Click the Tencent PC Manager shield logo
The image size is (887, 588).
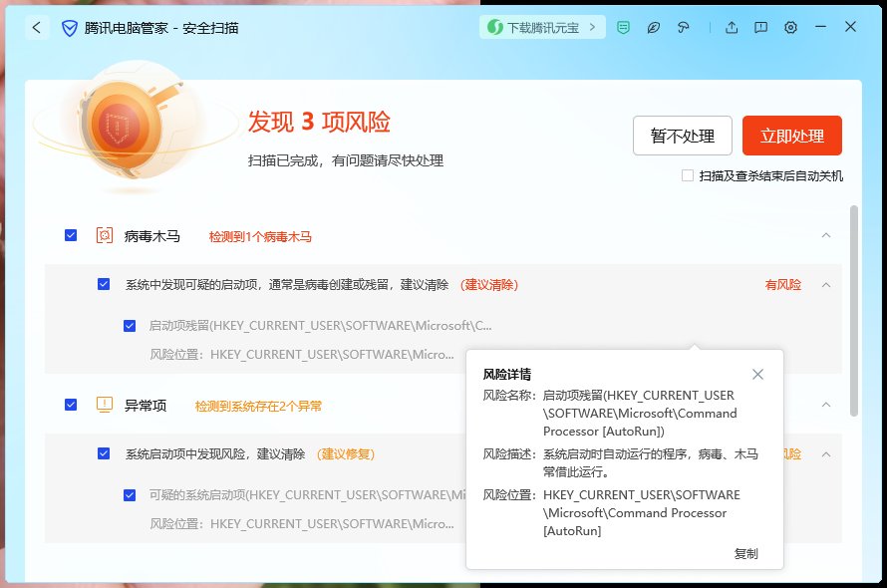pos(69,28)
